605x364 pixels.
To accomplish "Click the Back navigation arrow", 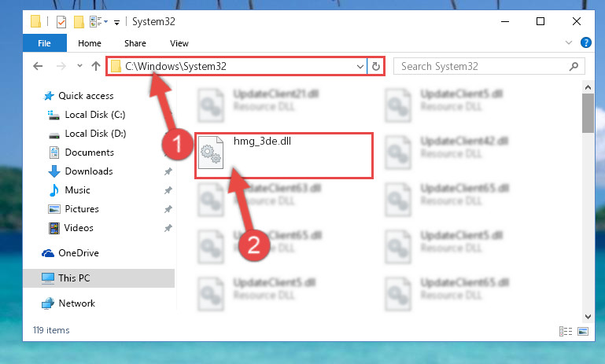I will [x=38, y=66].
